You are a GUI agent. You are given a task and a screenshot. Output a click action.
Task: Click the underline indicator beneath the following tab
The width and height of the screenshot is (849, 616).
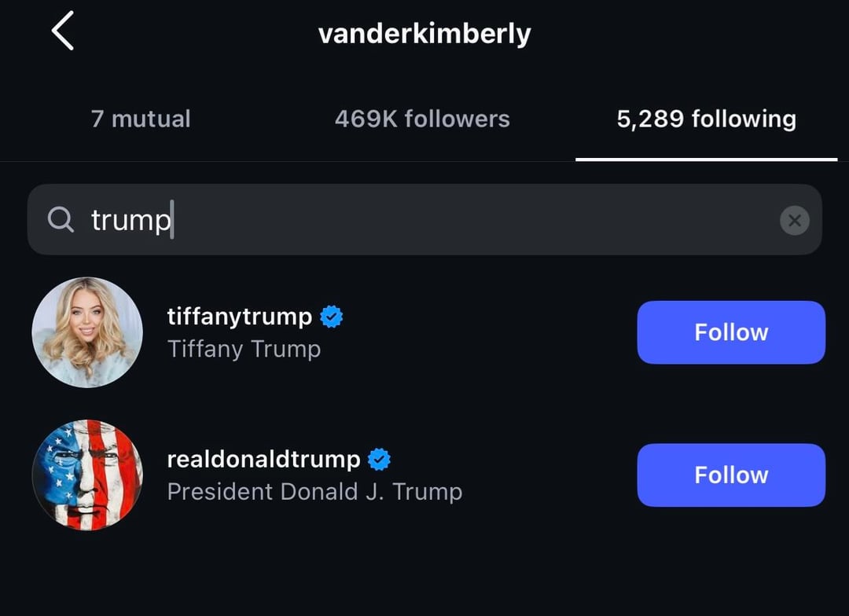[706, 159]
